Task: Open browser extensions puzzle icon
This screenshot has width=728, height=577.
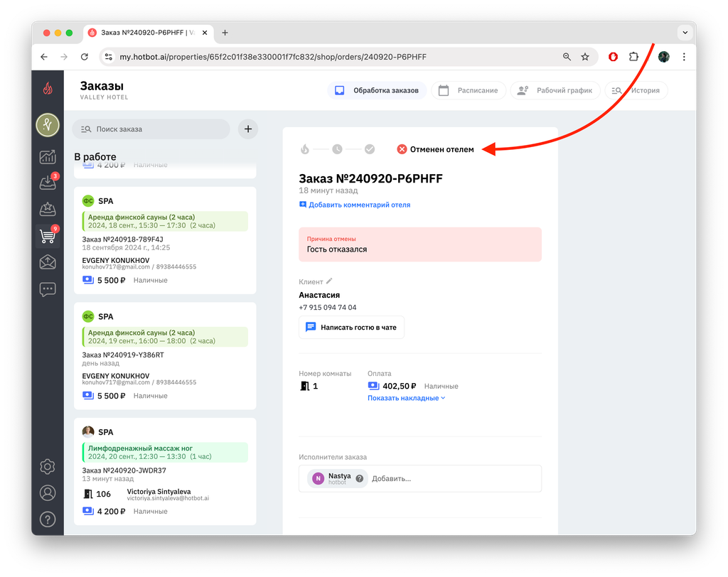Action: click(633, 57)
